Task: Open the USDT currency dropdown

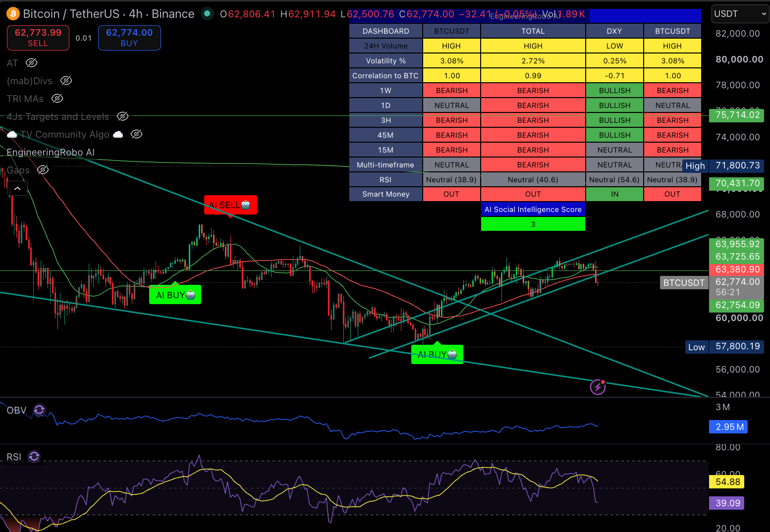Action: click(740, 14)
